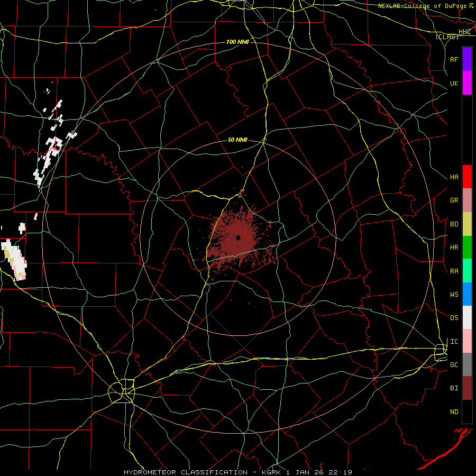Pick the light green RA rain swatch
Screen dimensions: 476x476
click(467, 271)
